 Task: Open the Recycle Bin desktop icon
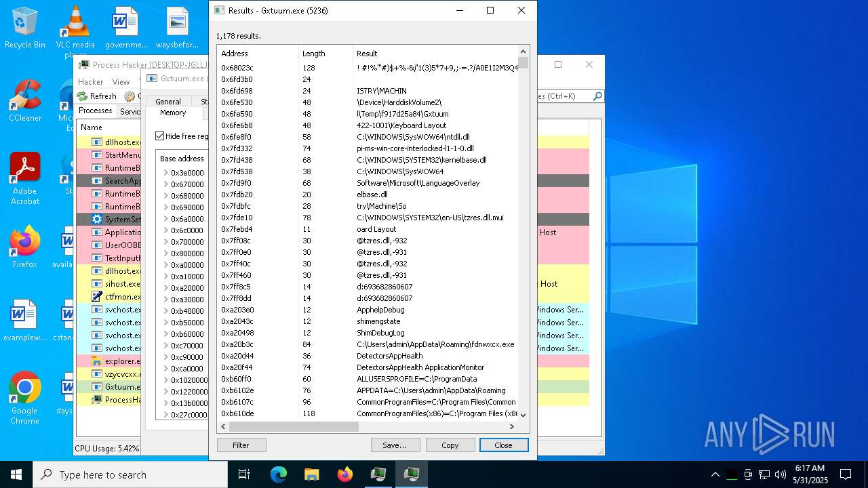point(25,28)
